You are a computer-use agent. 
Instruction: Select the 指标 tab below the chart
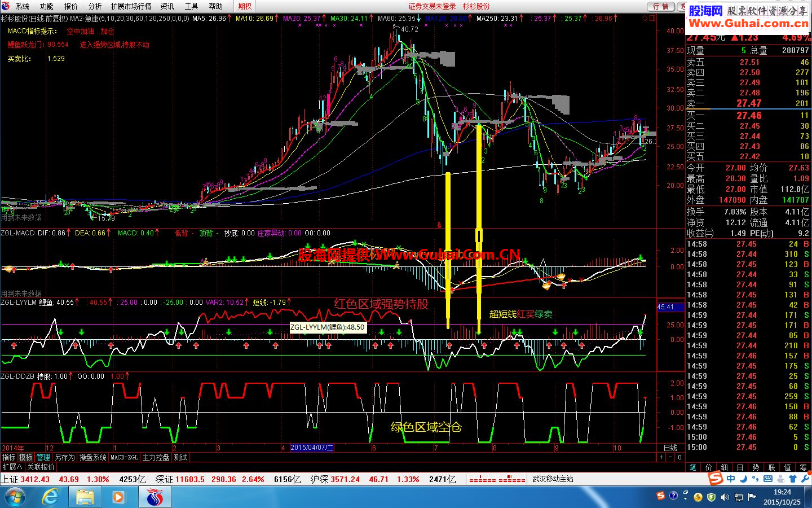pyautogui.click(x=9, y=457)
